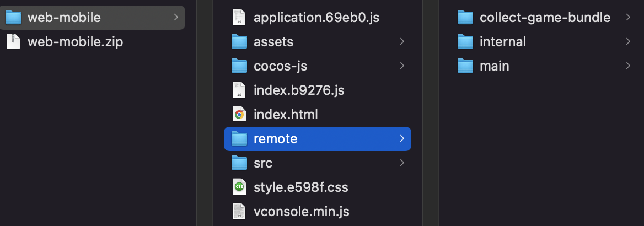644x226 pixels.
Task: Click the application.69eb0.js file icon
Action: pos(239,18)
